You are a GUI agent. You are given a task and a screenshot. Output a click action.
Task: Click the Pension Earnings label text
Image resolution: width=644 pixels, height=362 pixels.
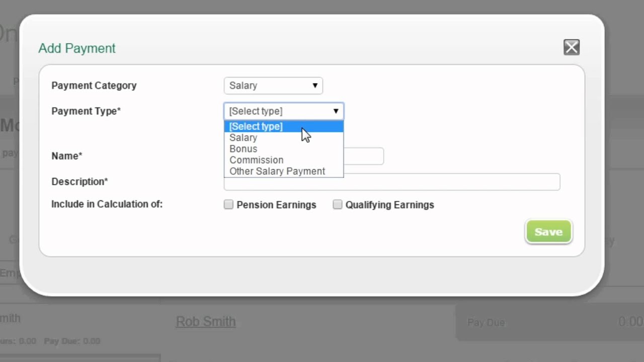pyautogui.click(x=276, y=205)
